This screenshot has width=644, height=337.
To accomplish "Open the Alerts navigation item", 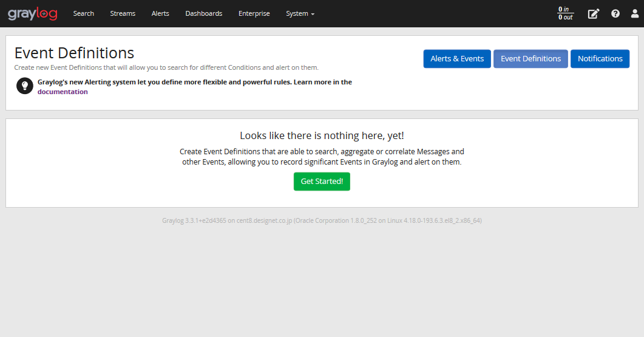I will coord(160,13).
